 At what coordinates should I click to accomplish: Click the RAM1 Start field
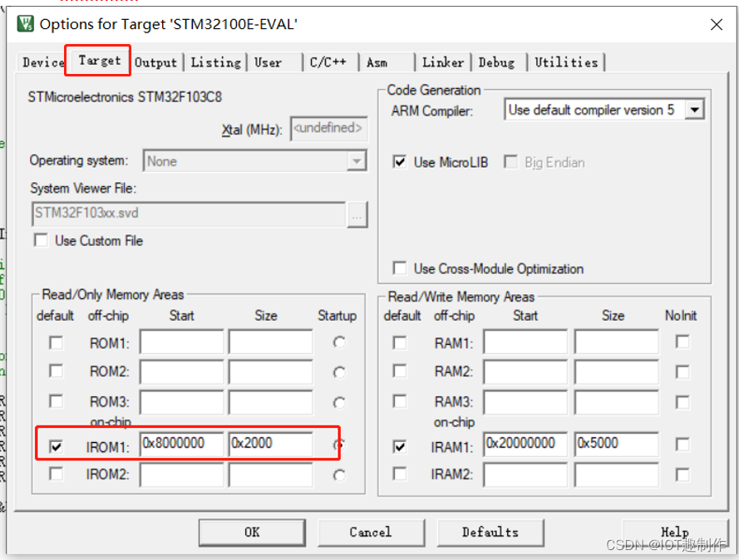pyautogui.click(x=525, y=342)
